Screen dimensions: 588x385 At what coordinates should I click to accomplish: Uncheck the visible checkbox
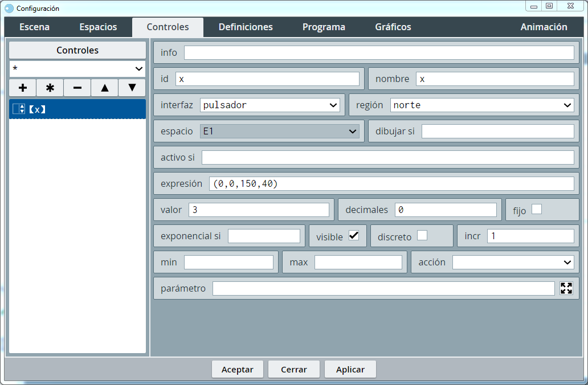tap(354, 235)
